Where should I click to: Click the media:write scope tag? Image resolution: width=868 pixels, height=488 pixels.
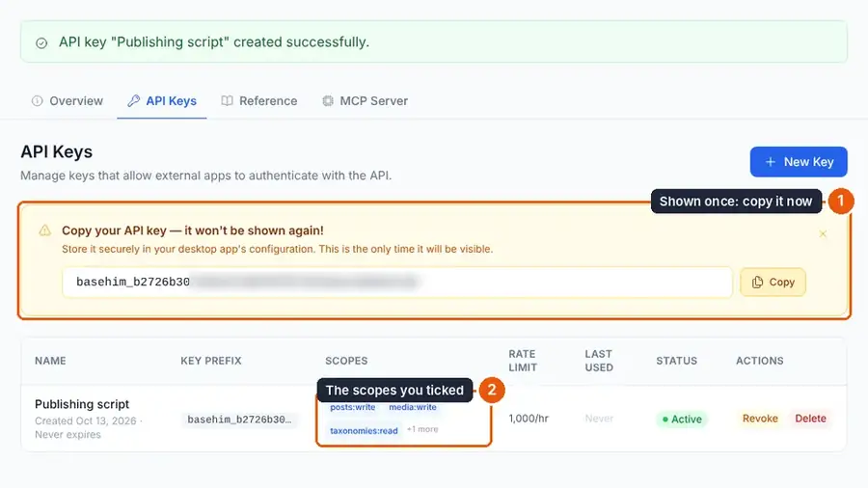coord(413,407)
